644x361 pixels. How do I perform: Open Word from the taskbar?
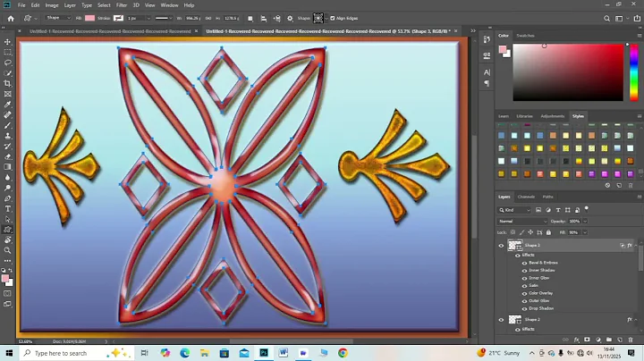point(284,353)
